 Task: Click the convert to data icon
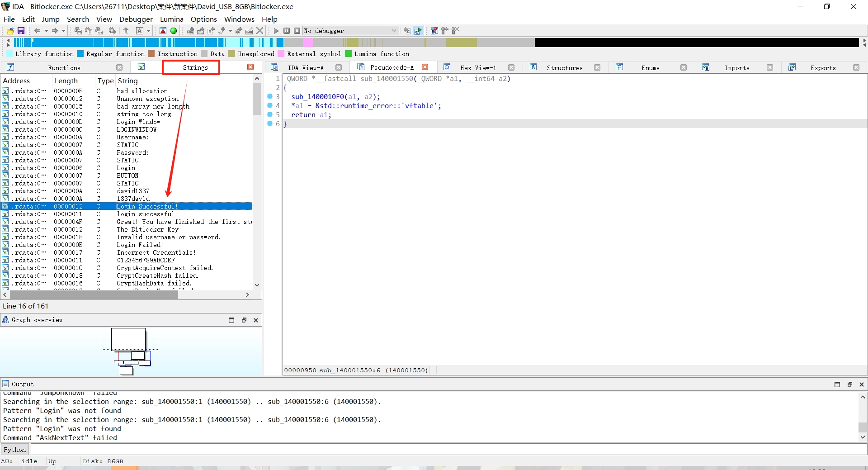click(x=201, y=31)
